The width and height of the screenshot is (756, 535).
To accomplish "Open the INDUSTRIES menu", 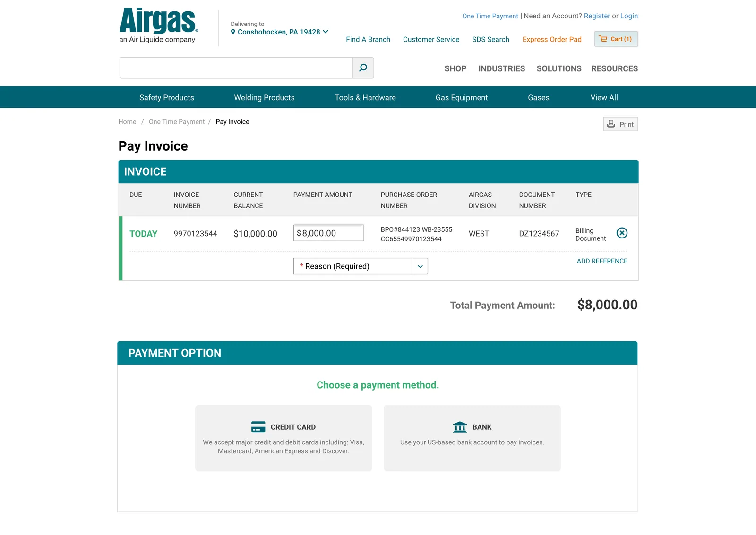I will coord(501,68).
